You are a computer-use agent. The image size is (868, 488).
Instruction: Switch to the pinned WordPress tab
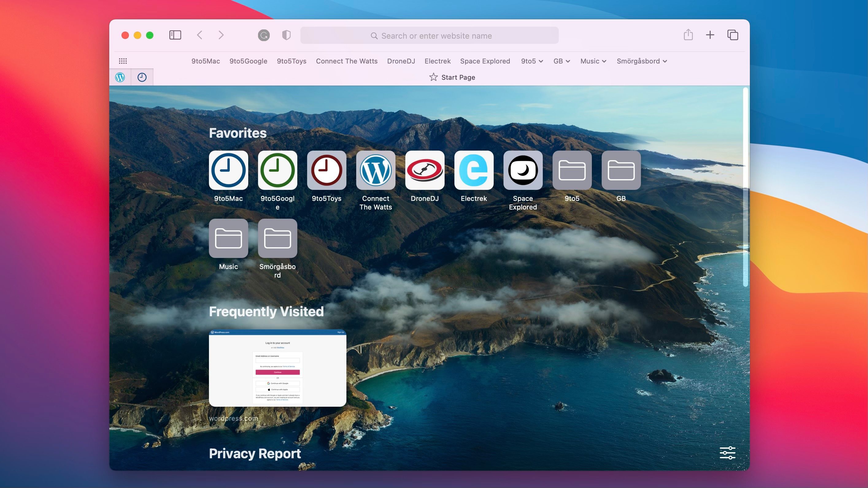point(120,77)
